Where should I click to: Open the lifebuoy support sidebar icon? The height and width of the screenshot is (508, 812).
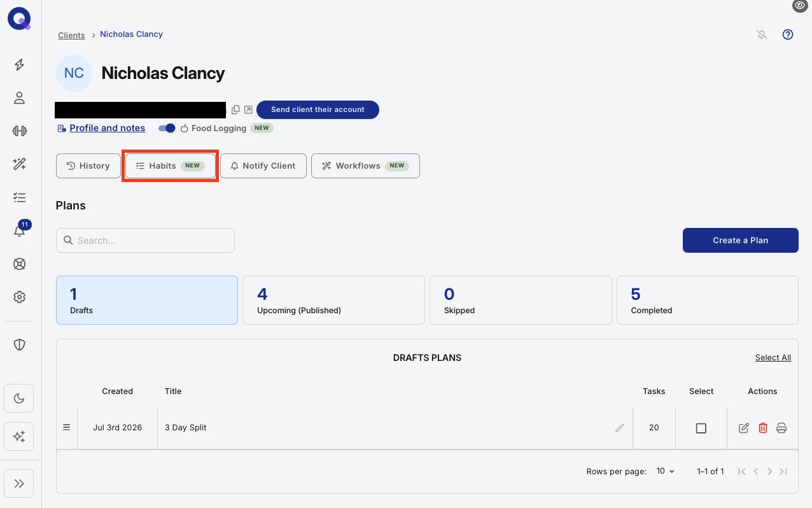[x=19, y=264]
